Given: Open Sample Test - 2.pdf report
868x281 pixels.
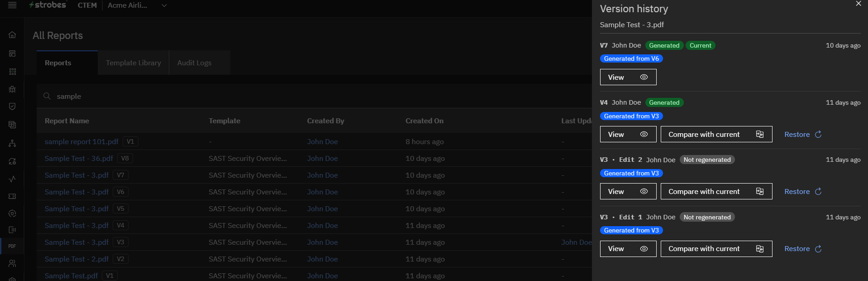Looking at the screenshot, I should tap(76, 259).
